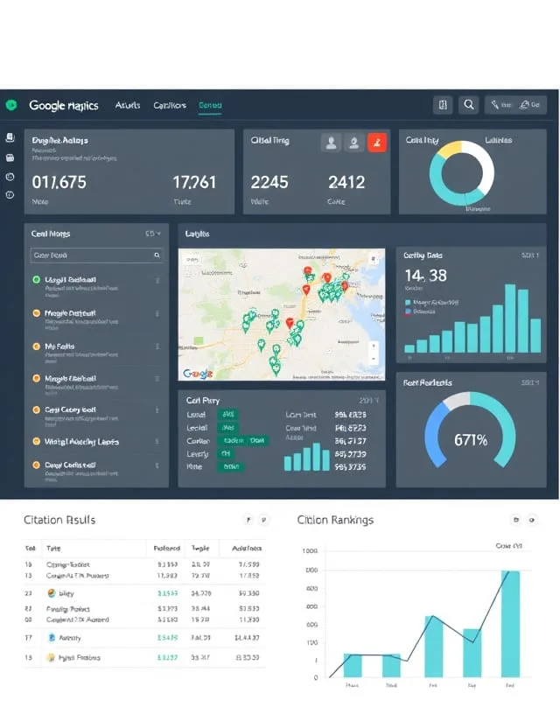Toggle orange status dot on last Ceal Nonrs row
The width and height of the screenshot is (560, 728).
tap(36, 465)
